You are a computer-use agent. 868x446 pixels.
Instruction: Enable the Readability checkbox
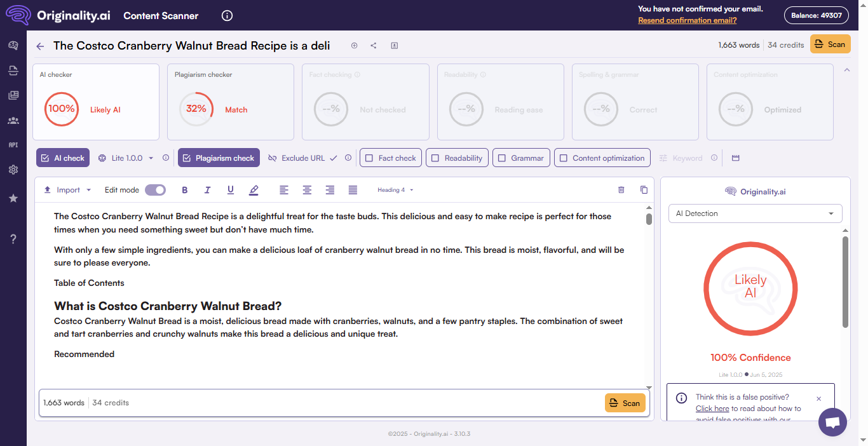tap(457, 158)
